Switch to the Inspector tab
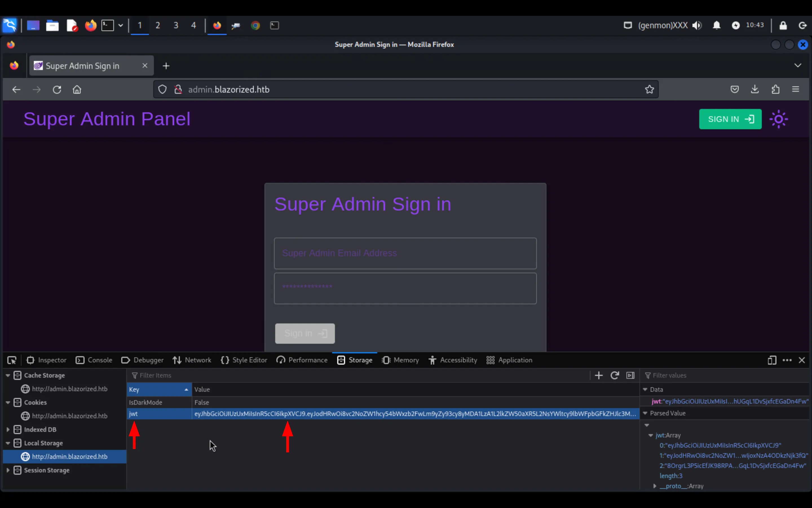The width and height of the screenshot is (812, 508). point(46,360)
